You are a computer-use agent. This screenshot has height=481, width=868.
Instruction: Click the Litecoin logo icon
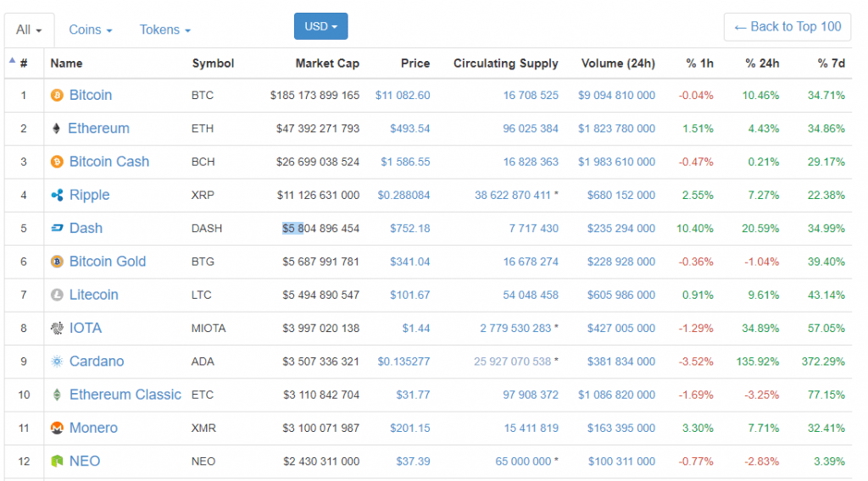coord(58,295)
